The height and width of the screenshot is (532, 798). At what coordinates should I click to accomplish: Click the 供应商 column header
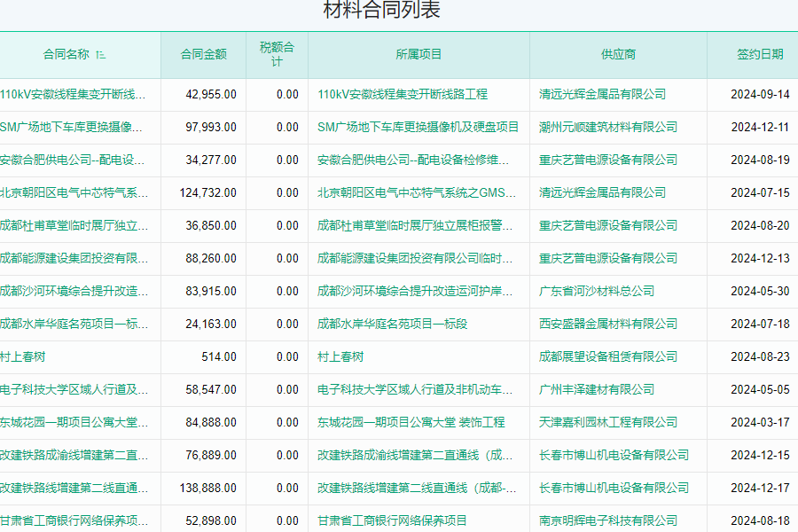(618, 54)
